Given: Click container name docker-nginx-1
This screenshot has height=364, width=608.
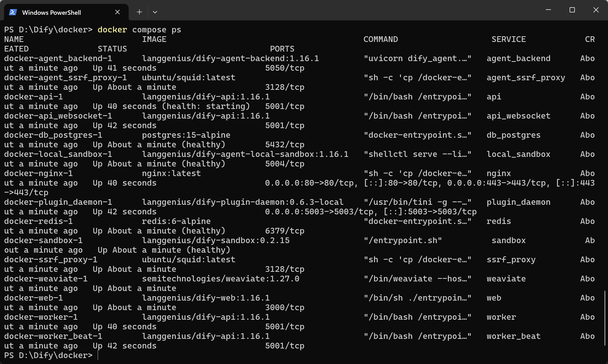Looking at the screenshot, I should [x=39, y=173].
